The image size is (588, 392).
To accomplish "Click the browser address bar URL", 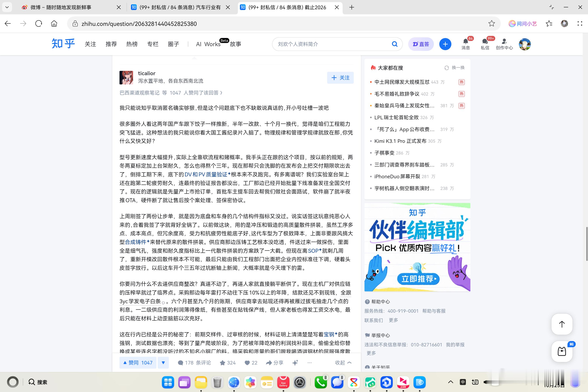I will pyautogui.click(x=139, y=24).
